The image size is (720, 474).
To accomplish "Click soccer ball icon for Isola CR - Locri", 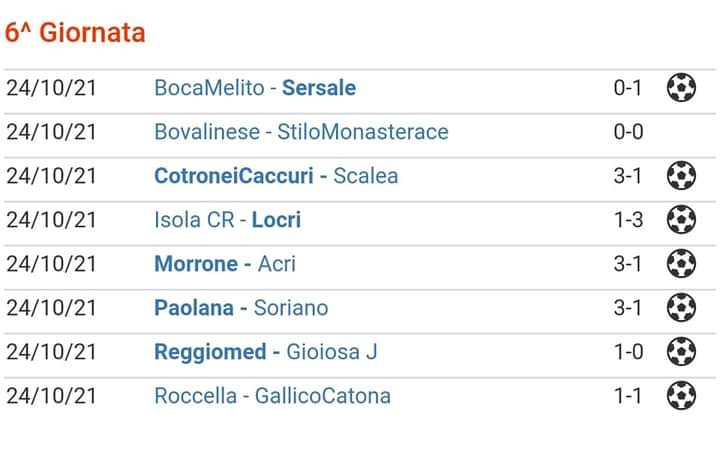I will tap(681, 220).
